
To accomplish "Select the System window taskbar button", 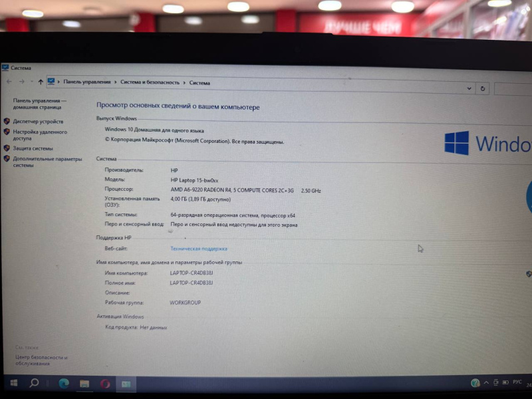I will coord(126,384).
